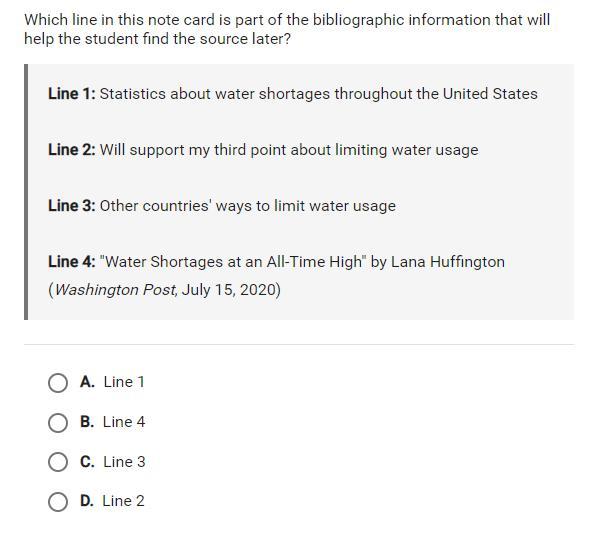The height and width of the screenshot is (543, 604).
Task: Click the bold letter 'A.' of first option
Action: coord(87,382)
